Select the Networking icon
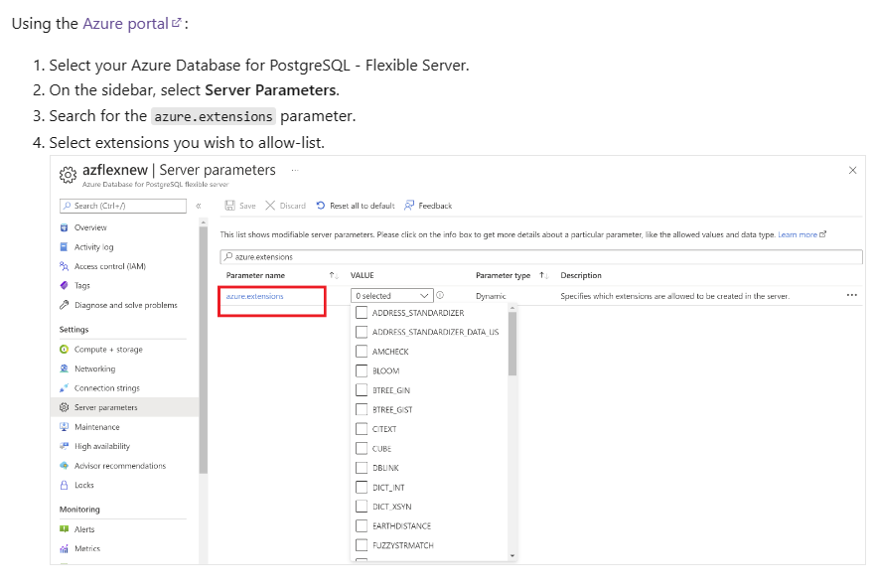This screenshot has height=588, width=875. pos(63,368)
